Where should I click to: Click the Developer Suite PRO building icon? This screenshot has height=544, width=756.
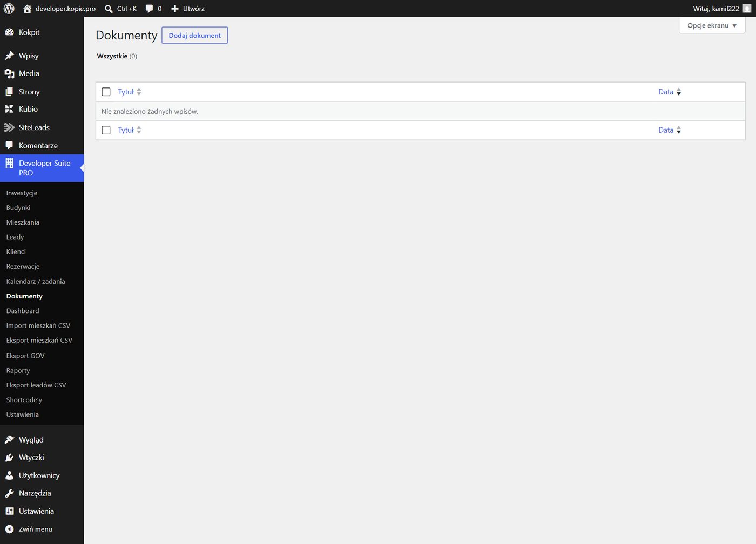(x=9, y=163)
